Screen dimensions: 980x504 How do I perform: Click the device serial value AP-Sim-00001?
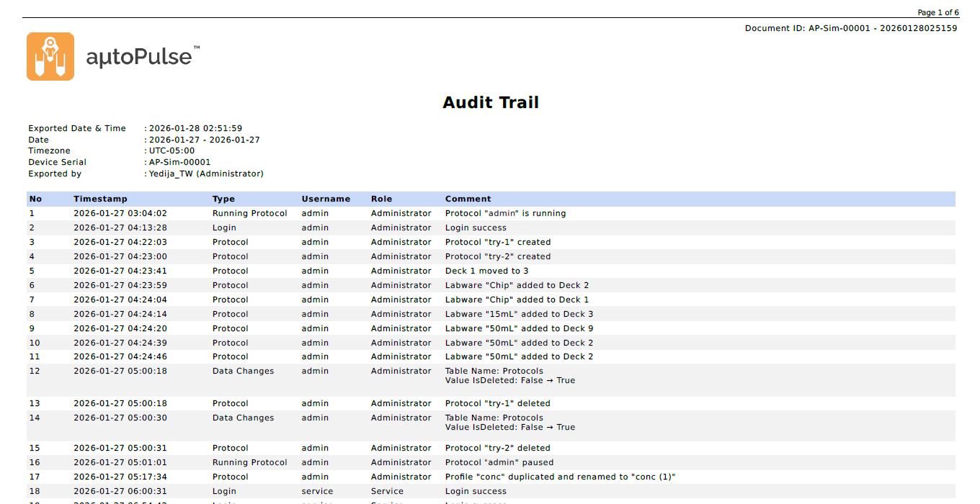point(179,162)
